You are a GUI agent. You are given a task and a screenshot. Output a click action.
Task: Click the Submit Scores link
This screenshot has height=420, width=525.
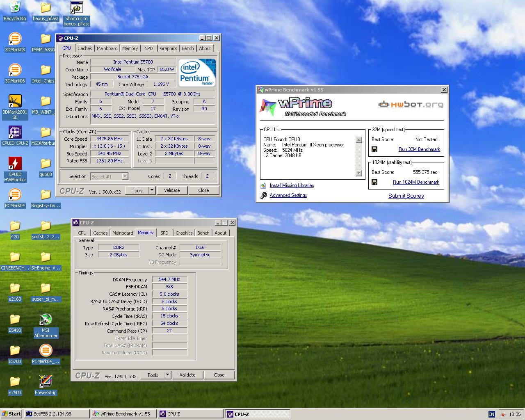click(x=406, y=196)
